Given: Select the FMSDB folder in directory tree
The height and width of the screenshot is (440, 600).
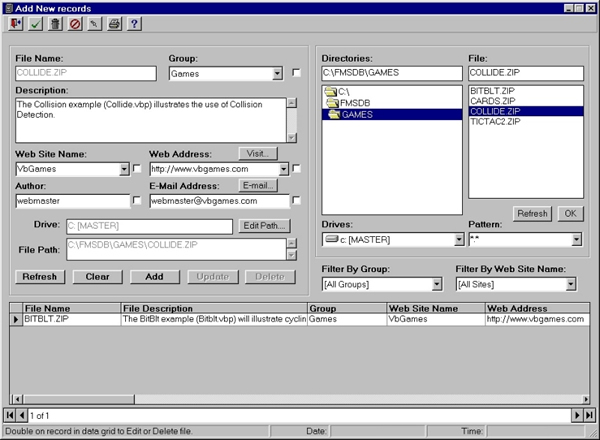Looking at the screenshot, I should coord(354,103).
